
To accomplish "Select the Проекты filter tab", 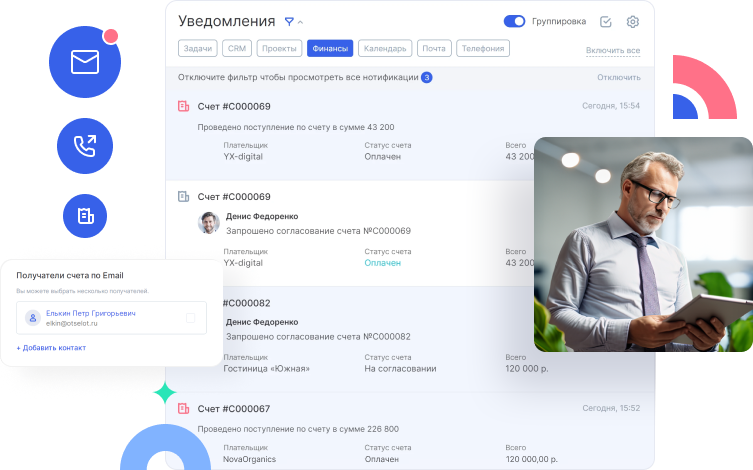I will 279,48.
